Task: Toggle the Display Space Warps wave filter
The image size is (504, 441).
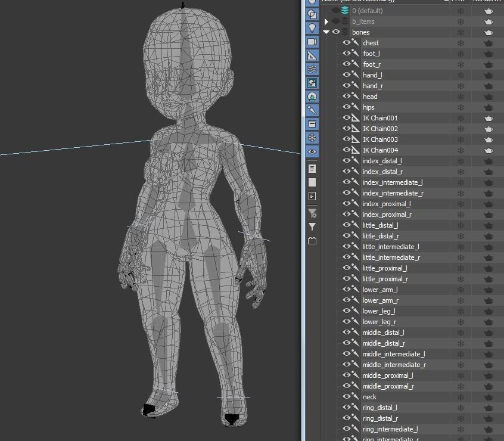Action: pyautogui.click(x=312, y=69)
